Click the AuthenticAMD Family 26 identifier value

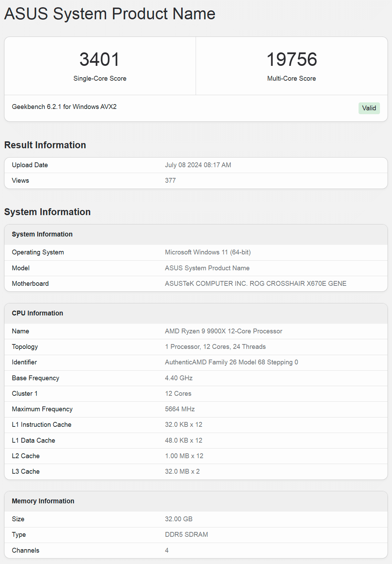[x=231, y=362]
